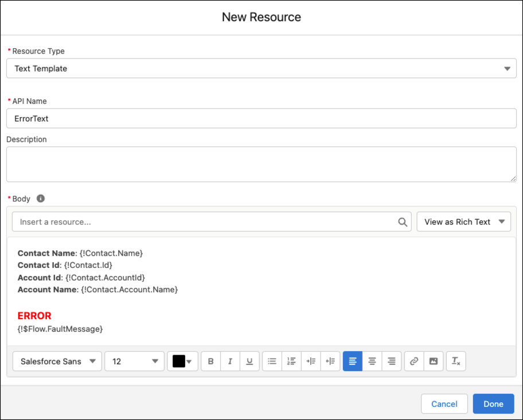Insert a numbered list
The height and width of the screenshot is (420, 523).
click(291, 361)
